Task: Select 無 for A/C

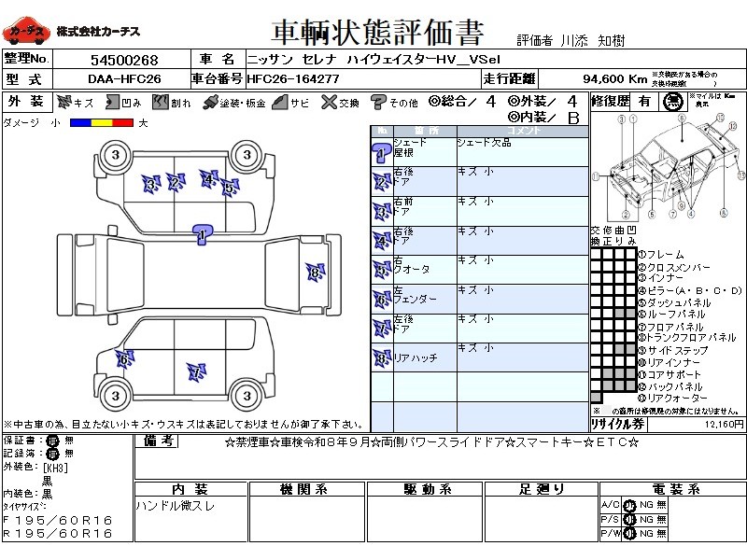Action: (661, 505)
